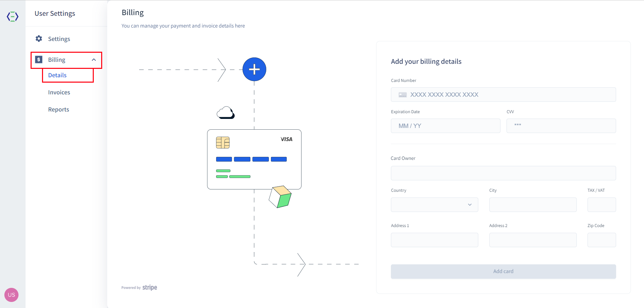Image resolution: width=644 pixels, height=308 pixels.
Task: Open the Country dropdown
Action: [434, 205]
